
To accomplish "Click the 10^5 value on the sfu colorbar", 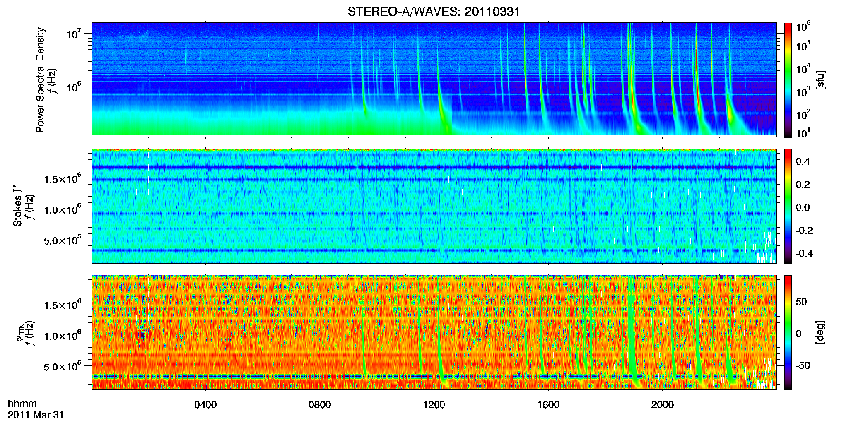I will tap(803, 46).
